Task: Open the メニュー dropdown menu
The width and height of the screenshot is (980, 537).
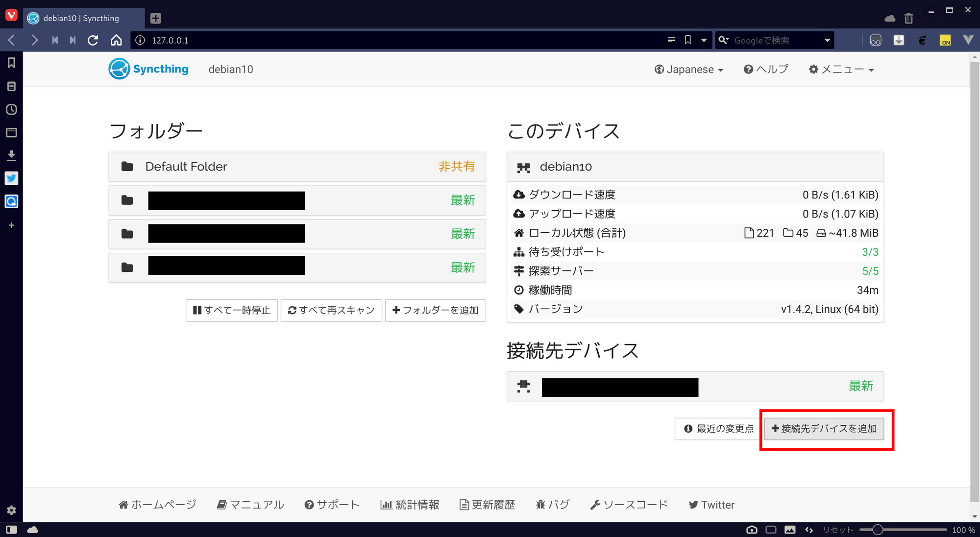Action: (x=841, y=70)
